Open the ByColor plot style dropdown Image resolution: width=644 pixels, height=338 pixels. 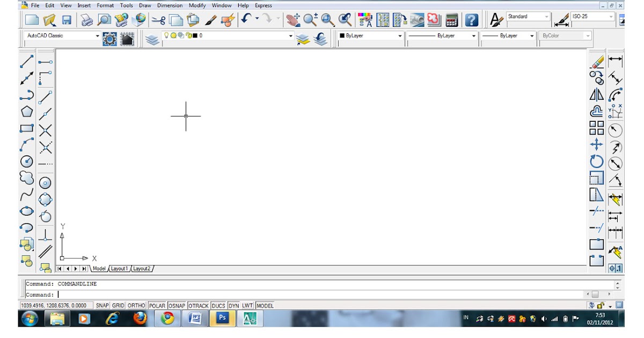pos(588,36)
